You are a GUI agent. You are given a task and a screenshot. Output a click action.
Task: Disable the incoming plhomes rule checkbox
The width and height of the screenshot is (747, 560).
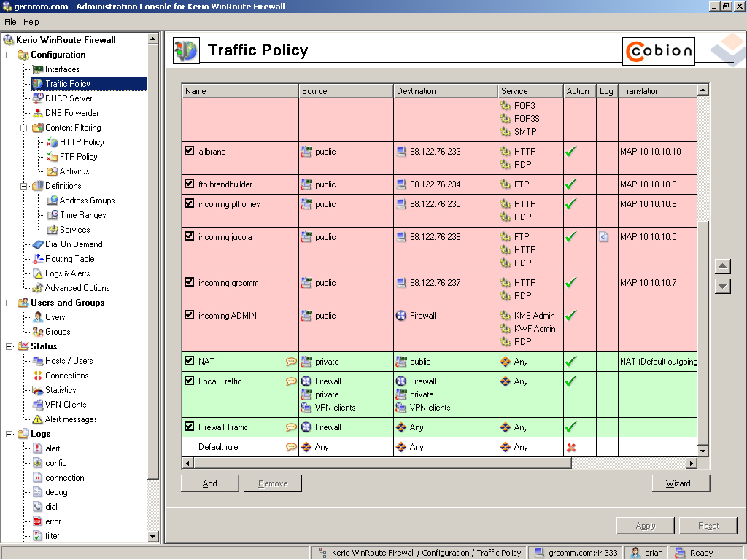pos(189,203)
